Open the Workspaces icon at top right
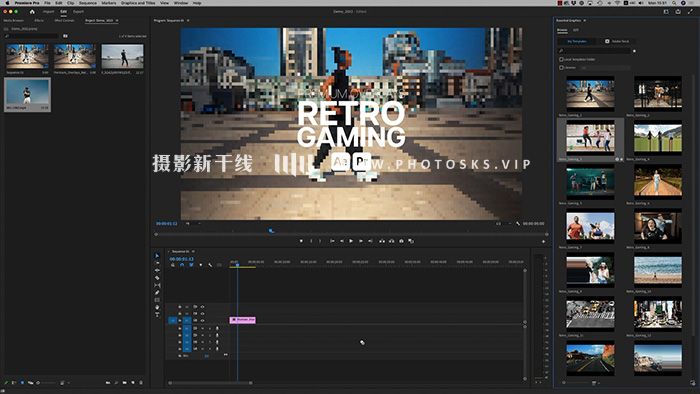Screen dimensions: 700x394 point(666,12)
